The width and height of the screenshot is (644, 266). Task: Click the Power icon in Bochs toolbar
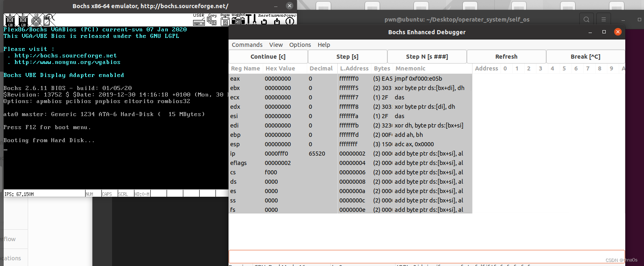point(290,20)
